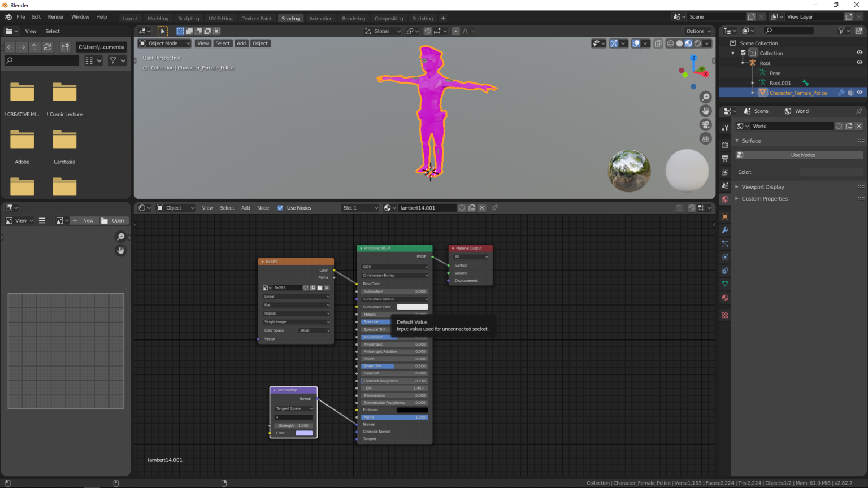The height and width of the screenshot is (488, 868).
Task: Open Modifier Properties wrench tab
Action: coord(725,230)
